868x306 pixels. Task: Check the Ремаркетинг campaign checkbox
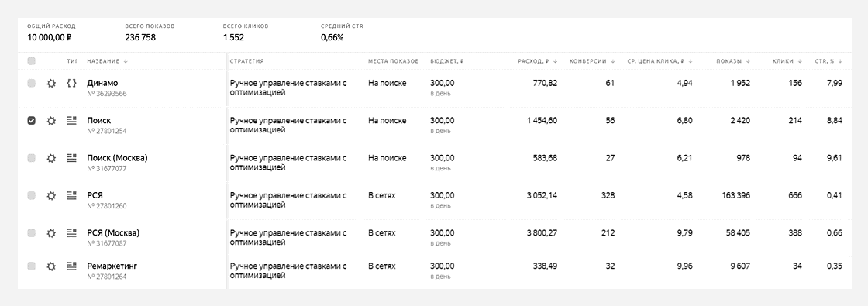tap(32, 266)
